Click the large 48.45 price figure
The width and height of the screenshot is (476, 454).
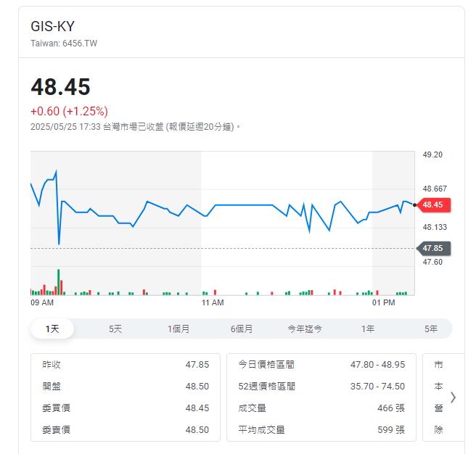click(60, 87)
